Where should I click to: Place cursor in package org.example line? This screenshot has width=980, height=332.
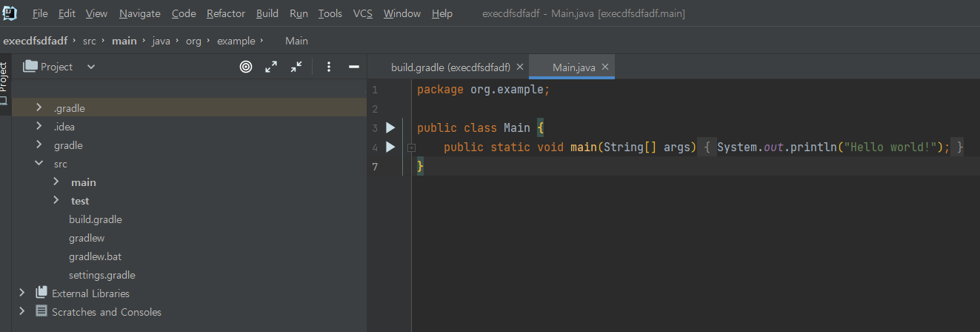[483, 90]
